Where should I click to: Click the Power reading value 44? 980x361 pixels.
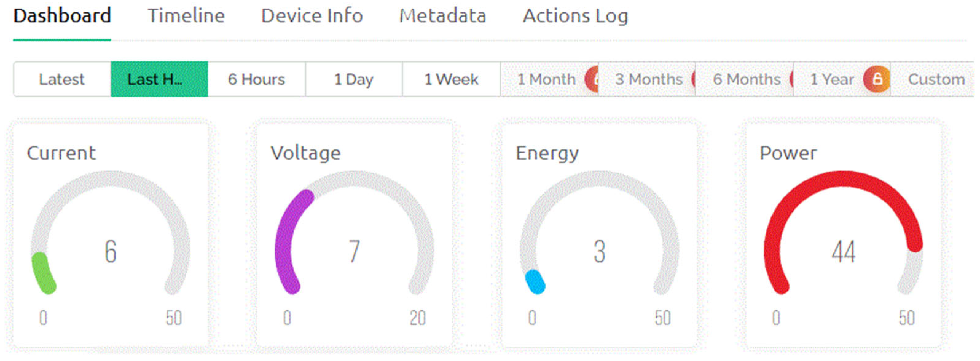[x=843, y=251]
